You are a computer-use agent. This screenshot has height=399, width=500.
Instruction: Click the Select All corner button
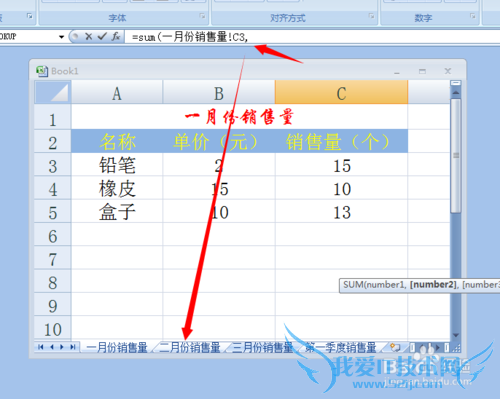(x=53, y=92)
